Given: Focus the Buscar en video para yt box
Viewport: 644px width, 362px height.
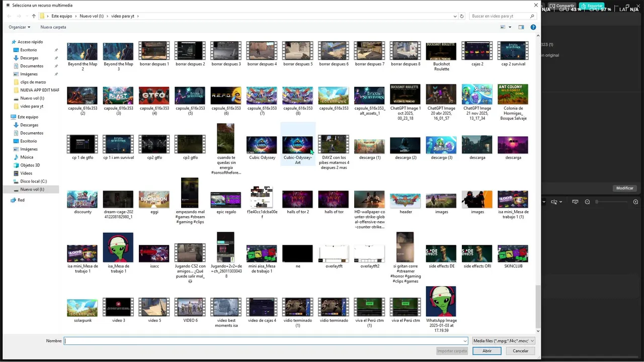Looking at the screenshot, I should point(503,16).
